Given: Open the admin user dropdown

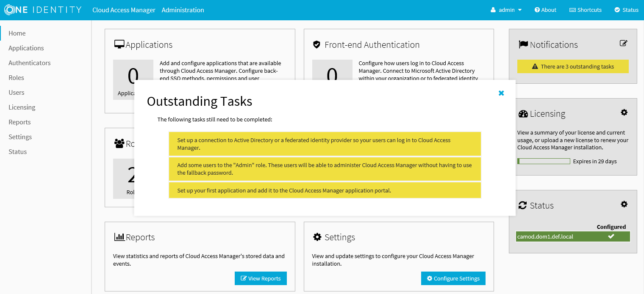Looking at the screenshot, I should click(506, 10).
